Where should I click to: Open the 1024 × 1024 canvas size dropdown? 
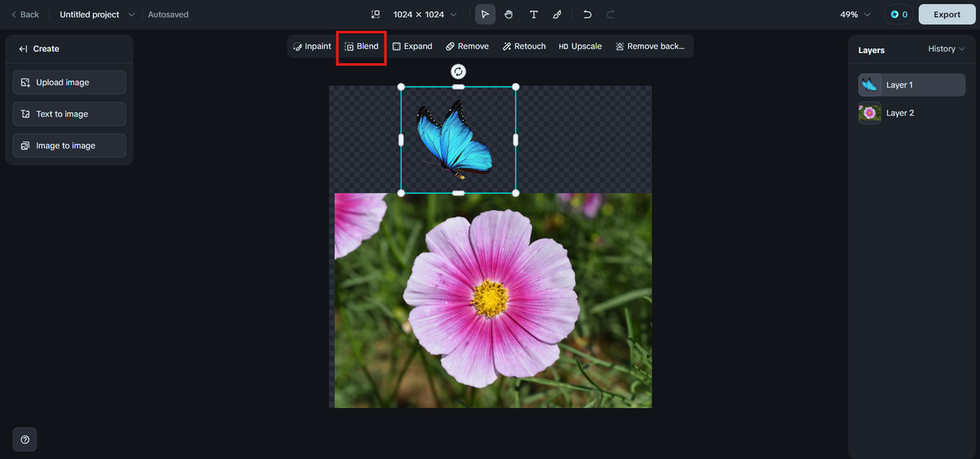point(425,15)
